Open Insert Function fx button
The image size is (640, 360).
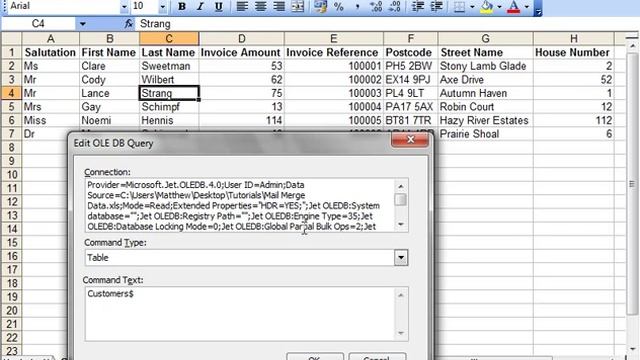pos(129,24)
